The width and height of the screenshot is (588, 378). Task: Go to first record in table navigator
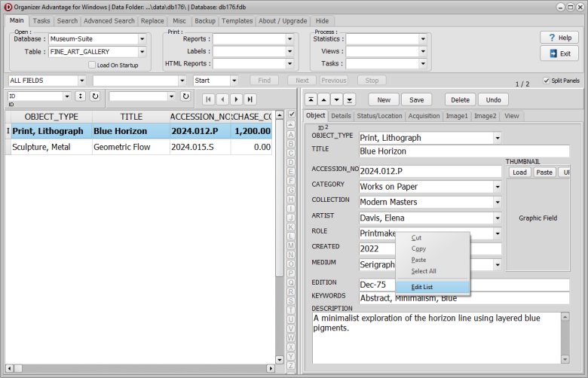pyautogui.click(x=209, y=99)
